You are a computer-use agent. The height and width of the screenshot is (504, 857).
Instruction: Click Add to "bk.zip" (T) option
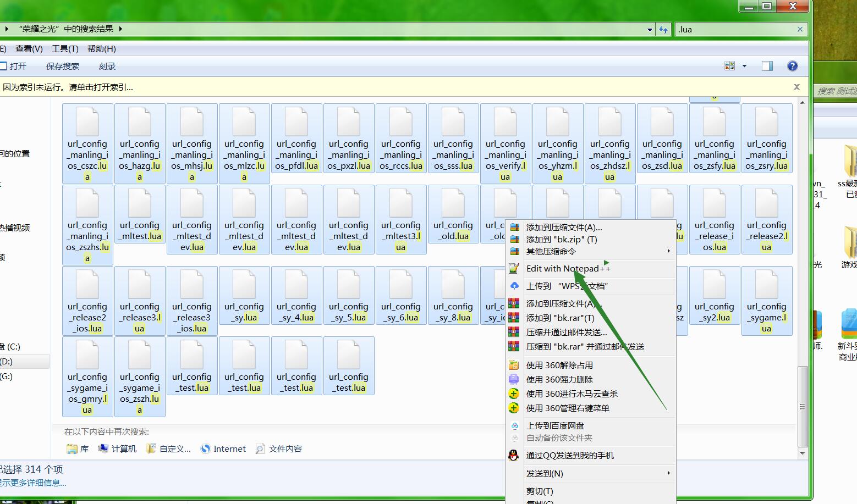(561, 240)
